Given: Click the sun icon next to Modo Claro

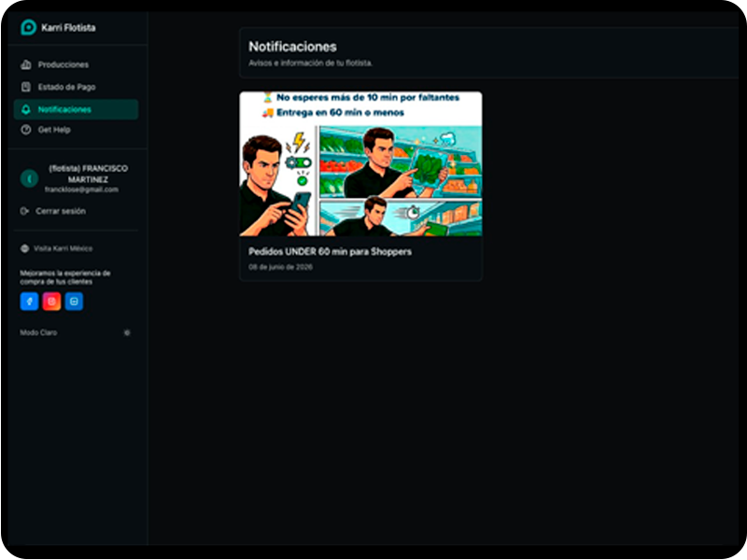Looking at the screenshot, I should click(x=127, y=333).
